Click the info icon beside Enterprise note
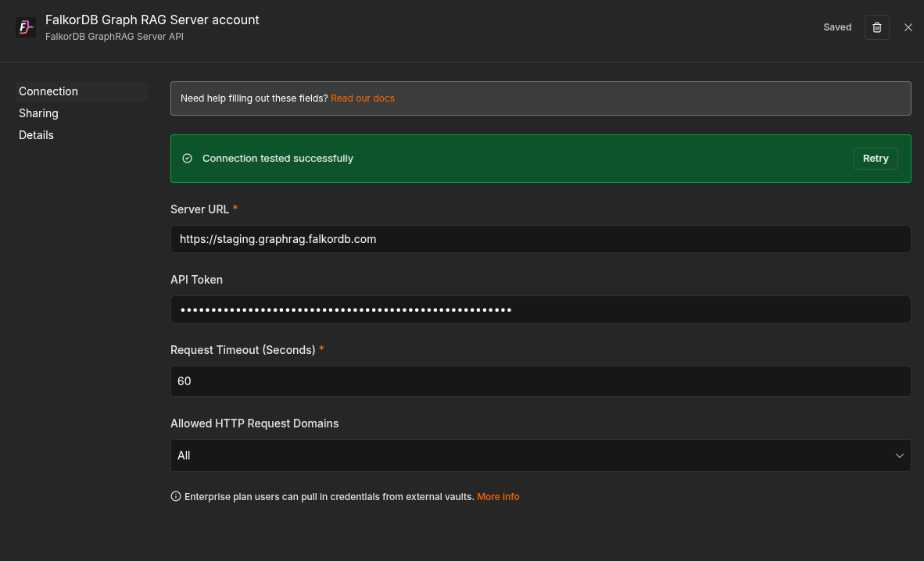 pos(176,496)
